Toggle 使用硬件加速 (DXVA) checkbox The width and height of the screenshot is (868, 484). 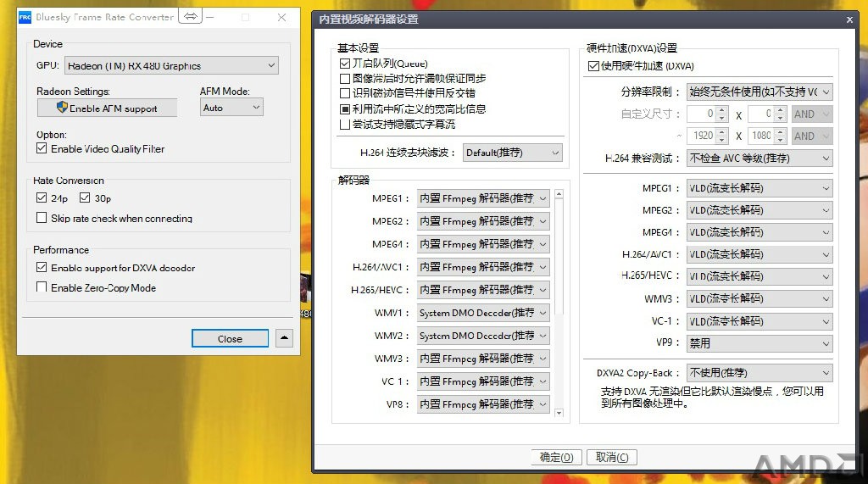click(x=593, y=66)
